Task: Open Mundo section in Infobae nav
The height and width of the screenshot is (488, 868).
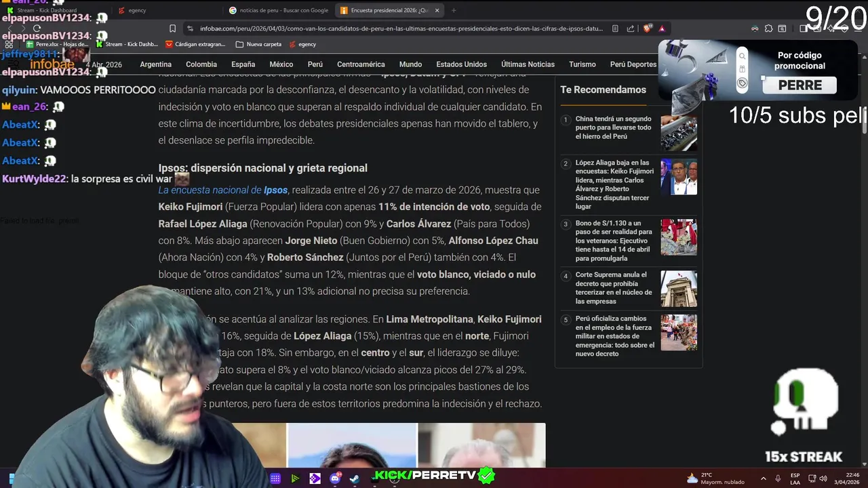Action: click(410, 64)
